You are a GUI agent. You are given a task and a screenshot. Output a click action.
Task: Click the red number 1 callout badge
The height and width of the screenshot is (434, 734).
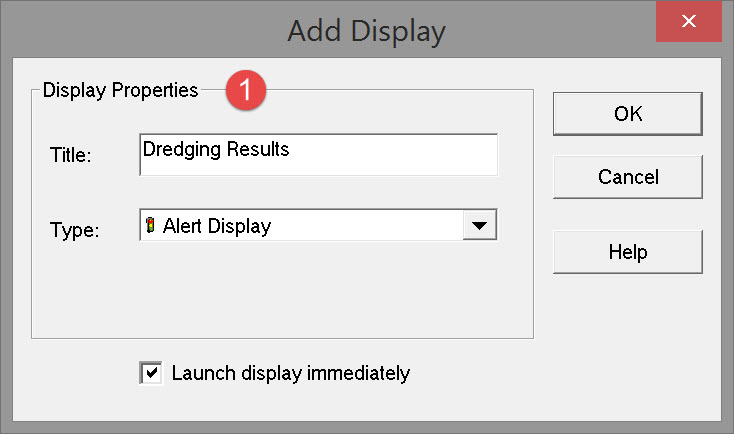pos(246,92)
